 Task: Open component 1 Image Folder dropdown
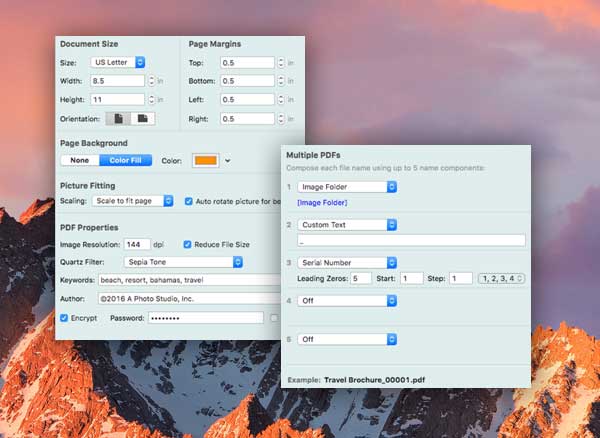[347, 187]
